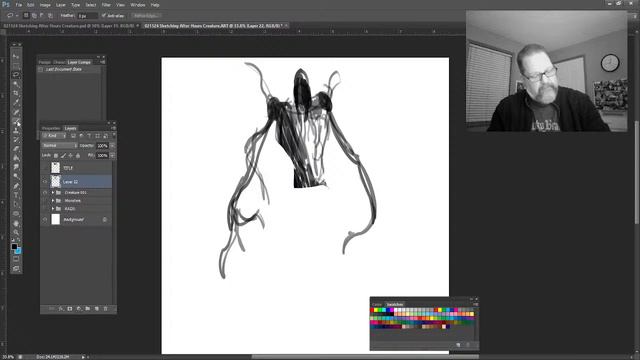Hide the Background layer
The height and width of the screenshot is (360, 640).
click(45, 219)
